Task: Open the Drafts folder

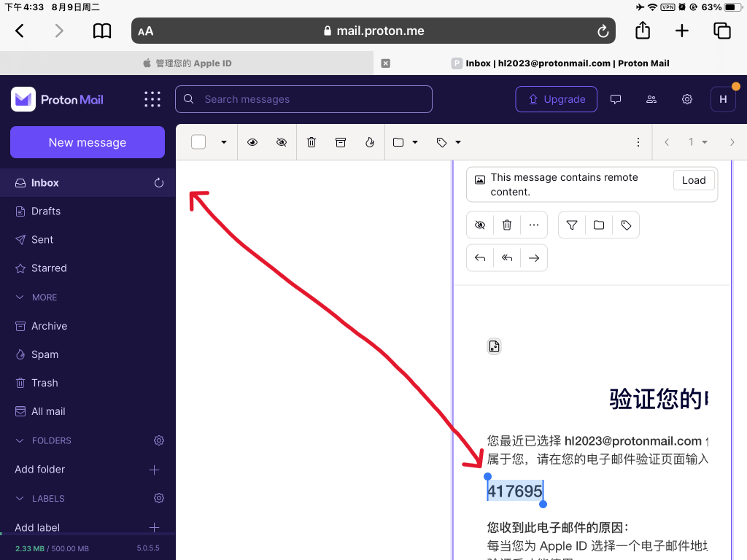Action: point(88,211)
